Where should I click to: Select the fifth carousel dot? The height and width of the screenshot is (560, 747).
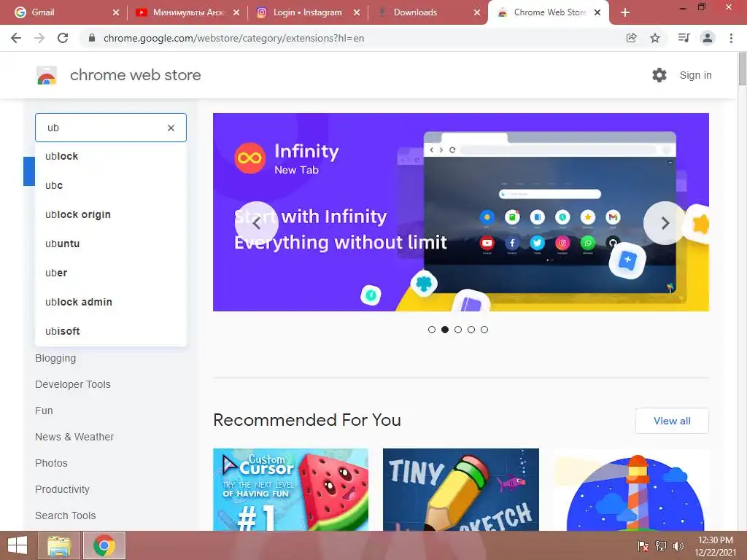[484, 330]
